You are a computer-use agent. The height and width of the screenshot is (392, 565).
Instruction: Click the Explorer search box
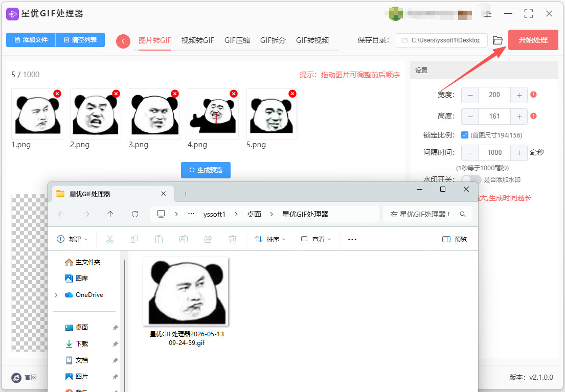pyautogui.click(x=427, y=214)
